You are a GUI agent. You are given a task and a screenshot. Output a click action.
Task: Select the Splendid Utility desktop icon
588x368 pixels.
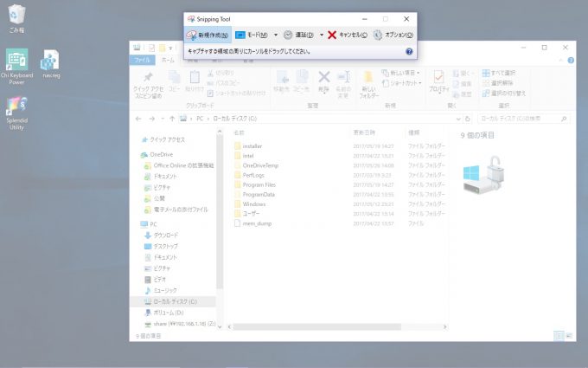pos(16,113)
